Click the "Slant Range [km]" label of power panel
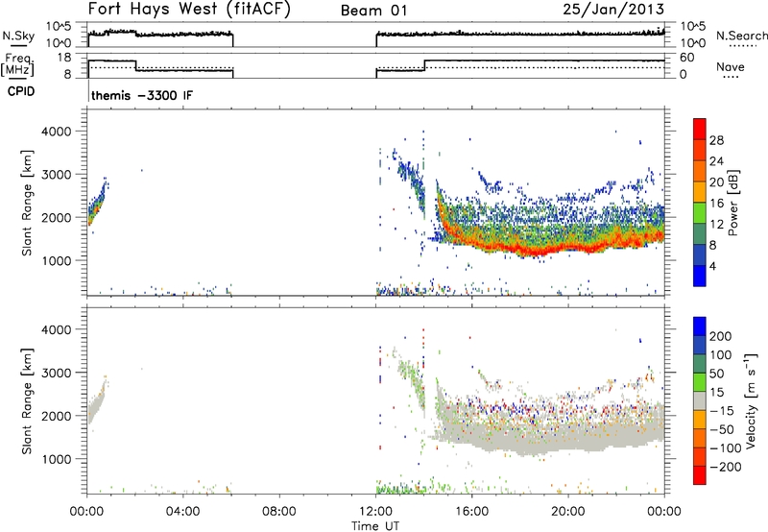 (x=27, y=203)
